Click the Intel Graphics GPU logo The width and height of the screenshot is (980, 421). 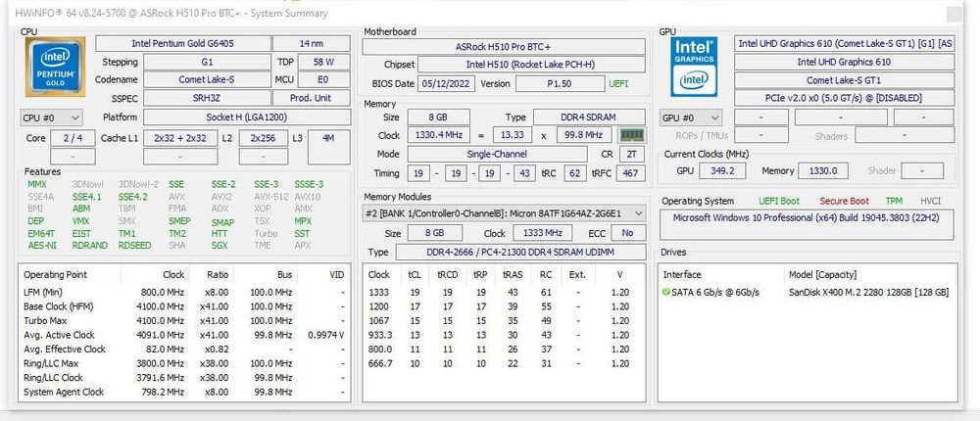tap(694, 67)
